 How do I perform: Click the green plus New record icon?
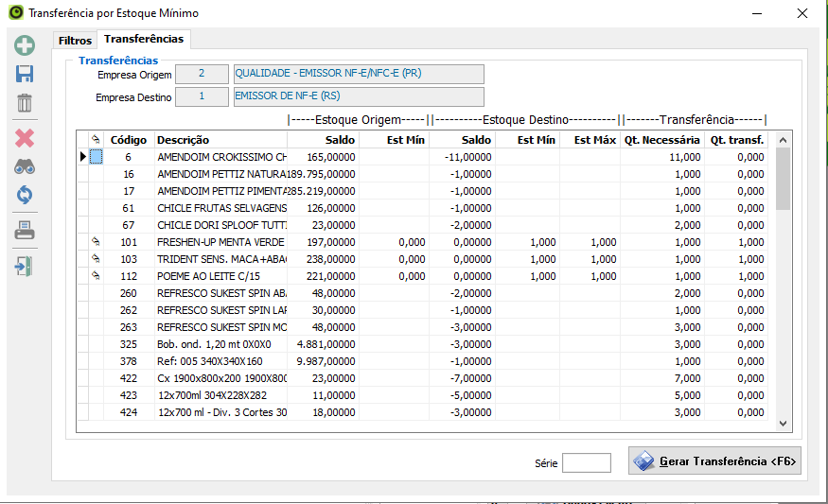(x=25, y=45)
